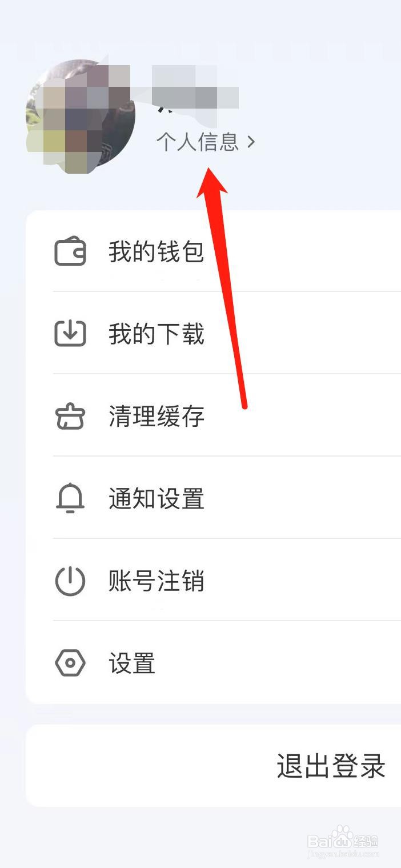Choose the 账号注销 text label
This screenshot has height=868, width=401.
[x=157, y=581]
